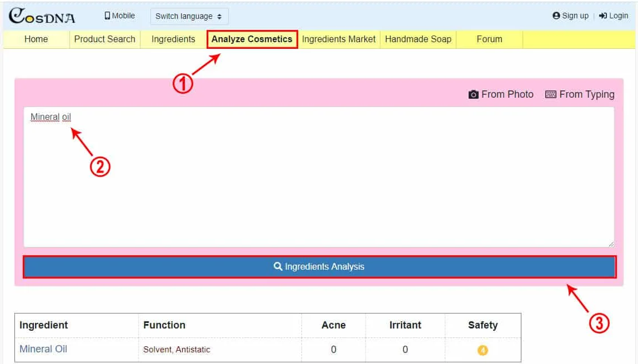This screenshot has height=364, width=638.
Task: Select the camera icon for From Photo
Action: [473, 94]
